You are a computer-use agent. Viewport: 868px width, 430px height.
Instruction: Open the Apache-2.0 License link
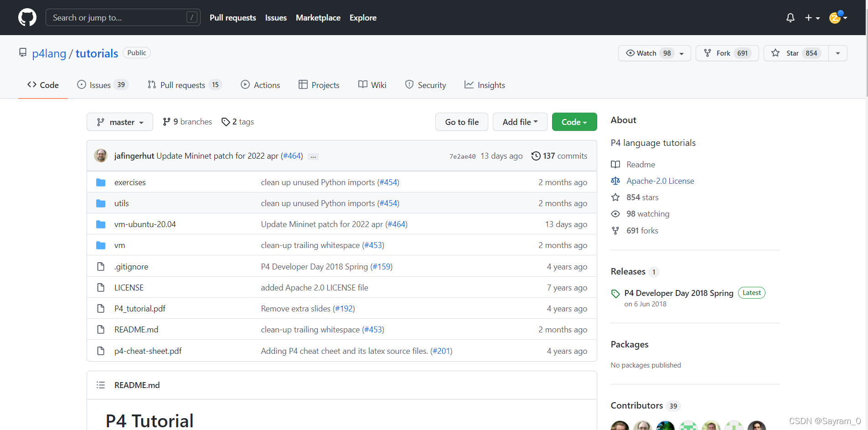coord(660,181)
